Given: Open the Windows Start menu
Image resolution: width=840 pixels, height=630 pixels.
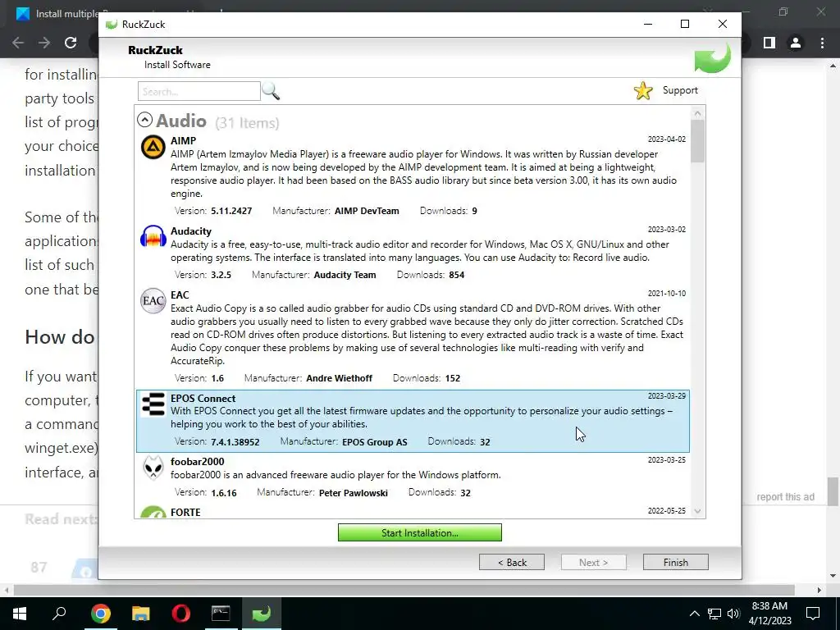Looking at the screenshot, I should (20, 614).
